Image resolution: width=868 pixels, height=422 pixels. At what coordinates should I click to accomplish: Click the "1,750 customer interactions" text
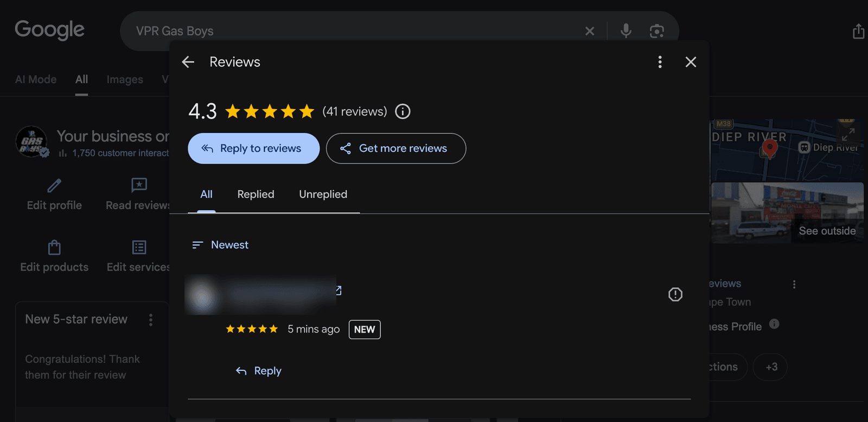[121, 153]
